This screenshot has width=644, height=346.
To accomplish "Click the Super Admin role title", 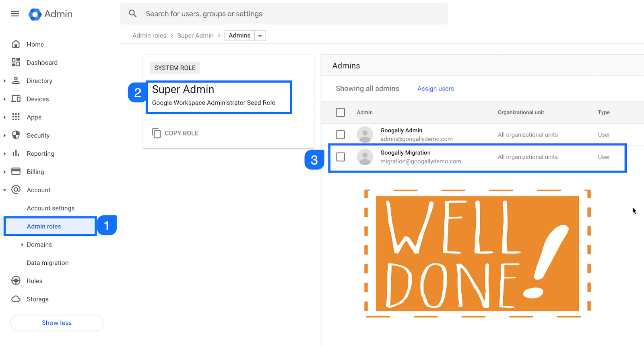I will coord(183,89).
